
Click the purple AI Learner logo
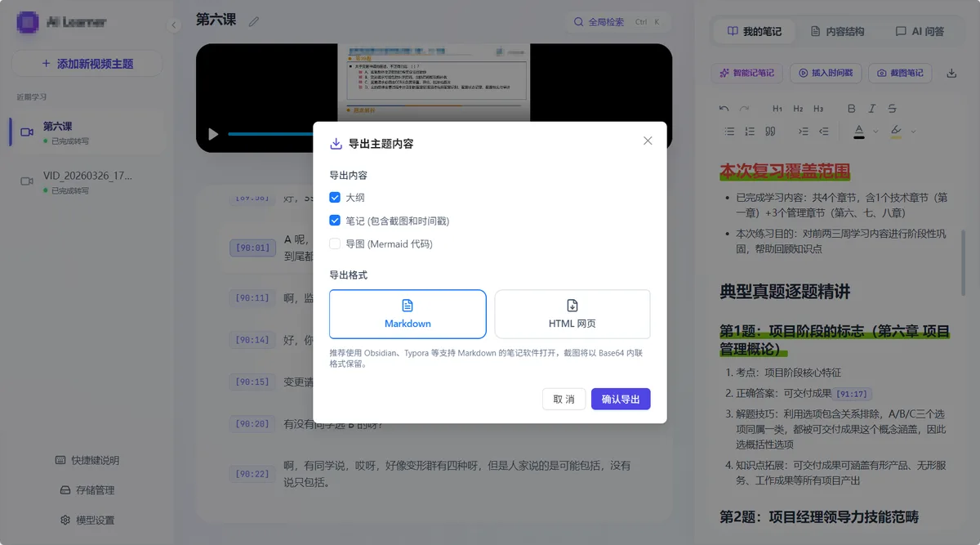(28, 23)
